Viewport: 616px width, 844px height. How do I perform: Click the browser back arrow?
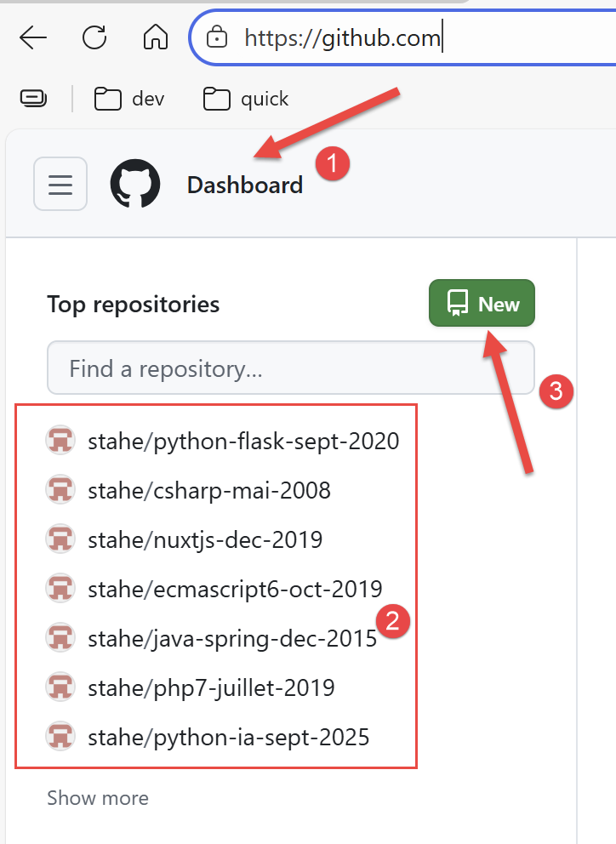(x=32, y=37)
